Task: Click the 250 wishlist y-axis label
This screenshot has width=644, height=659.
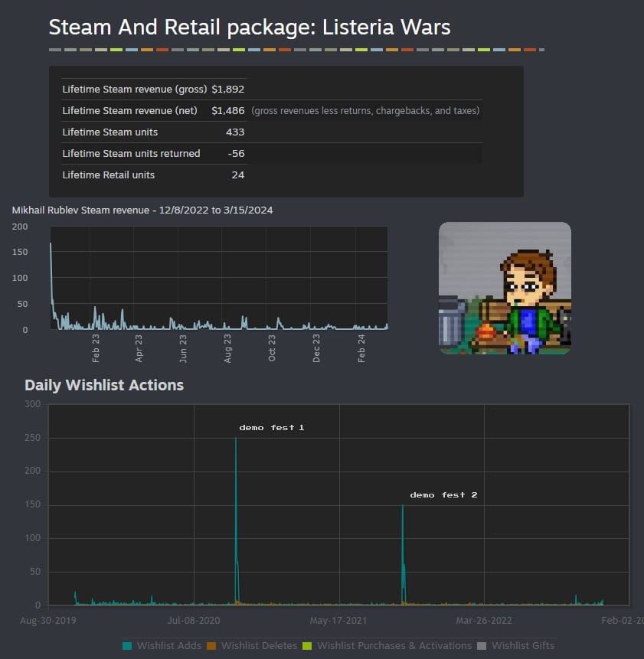Action: 33,438
